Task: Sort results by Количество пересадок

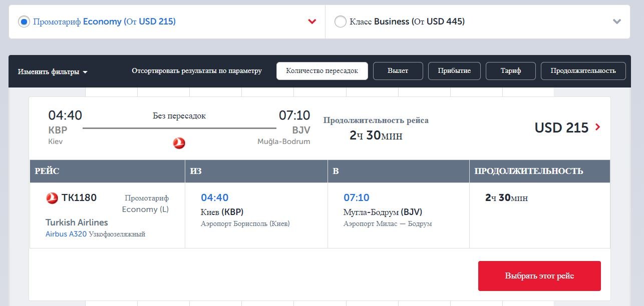Action: pos(322,70)
